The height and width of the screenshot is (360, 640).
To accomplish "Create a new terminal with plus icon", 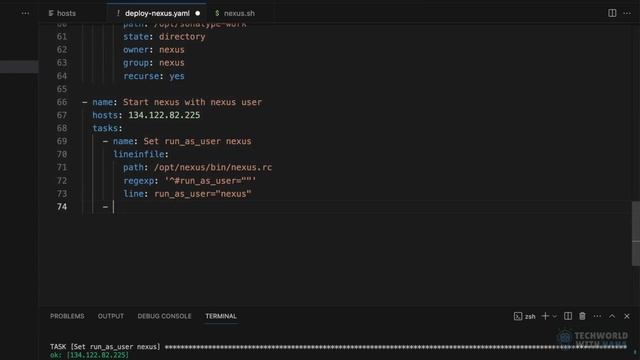I will [544, 316].
